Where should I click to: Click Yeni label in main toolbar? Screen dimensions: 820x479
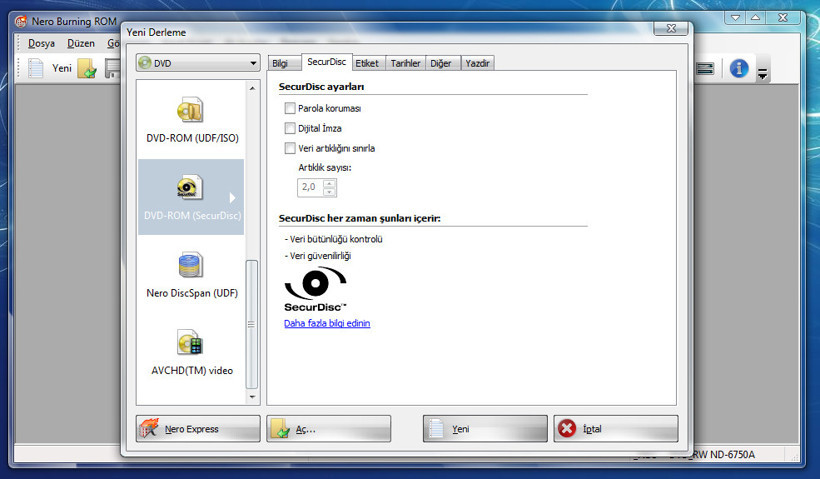point(62,68)
